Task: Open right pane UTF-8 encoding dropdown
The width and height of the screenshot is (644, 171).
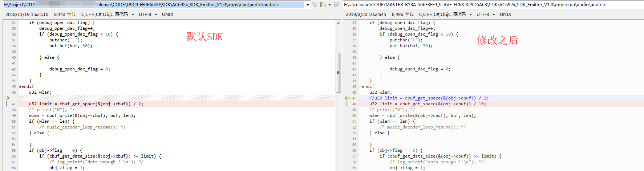Action: (x=494, y=15)
